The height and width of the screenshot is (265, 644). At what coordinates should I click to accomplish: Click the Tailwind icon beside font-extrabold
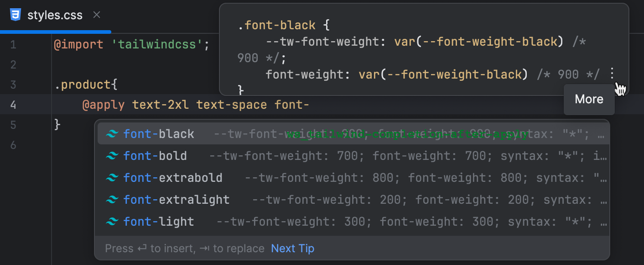click(112, 178)
